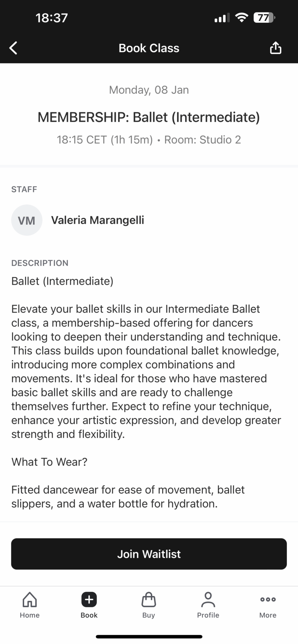Tap the home indicator bar
The width and height of the screenshot is (298, 644).
coord(149,636)
